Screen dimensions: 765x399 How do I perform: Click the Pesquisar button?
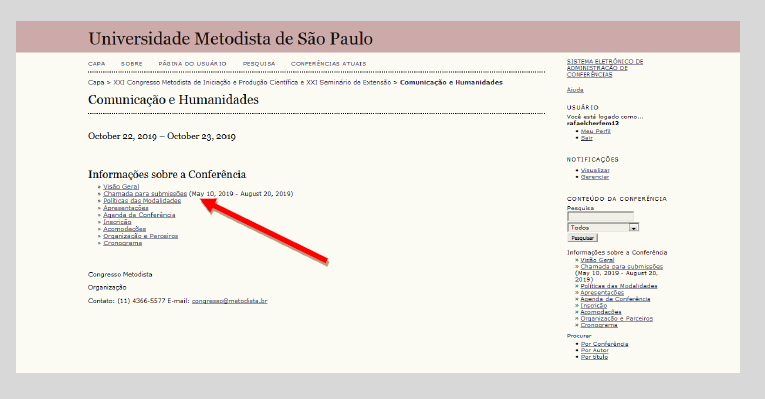pyautogui.click(x=583, y=238)
